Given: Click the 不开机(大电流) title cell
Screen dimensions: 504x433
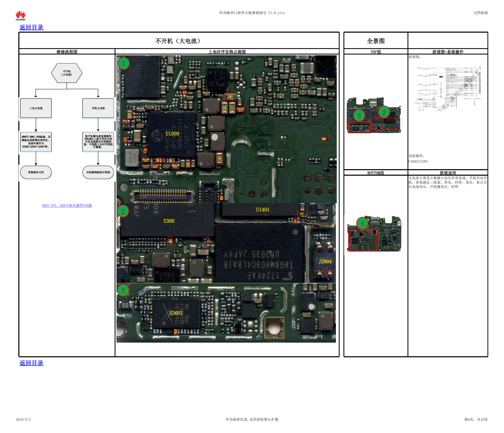Looking at the screenshot, I should (179, 41).
